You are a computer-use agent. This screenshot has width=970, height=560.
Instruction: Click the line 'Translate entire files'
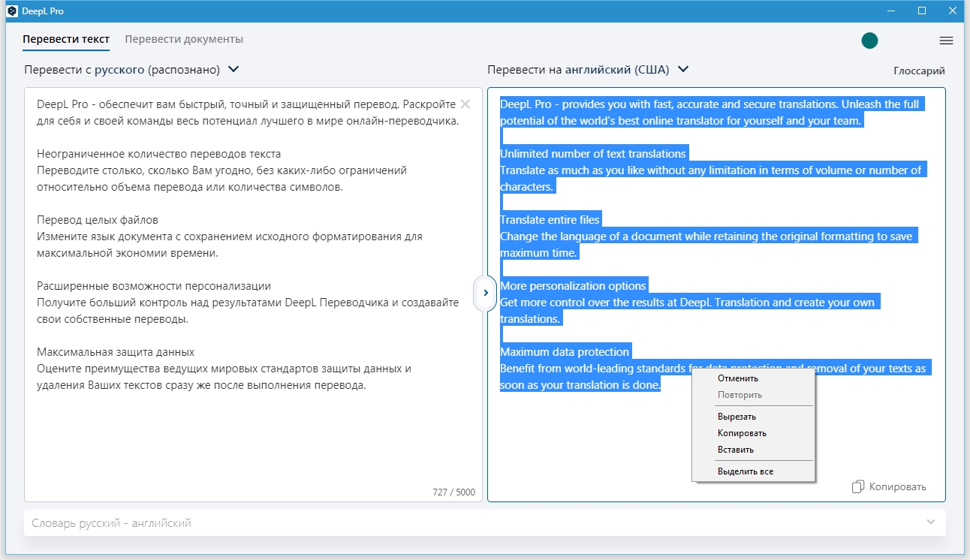pos(550,220)
